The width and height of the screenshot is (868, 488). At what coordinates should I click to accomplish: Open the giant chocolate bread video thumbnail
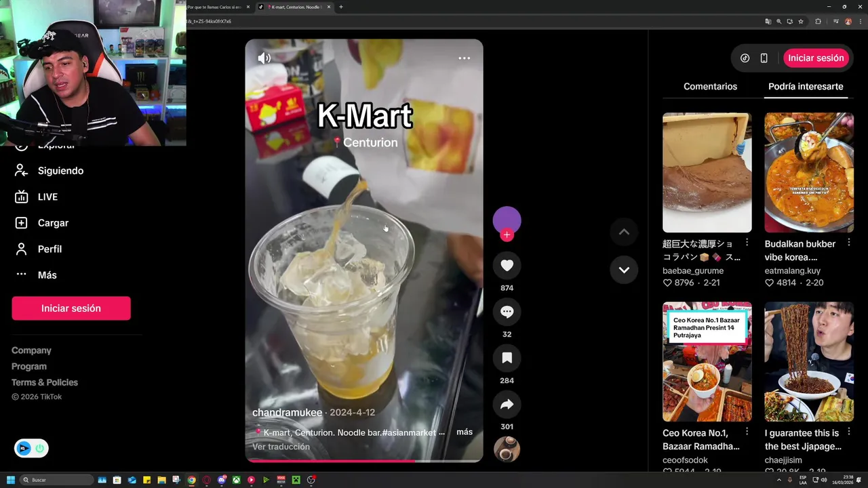[x=707, y=173]
